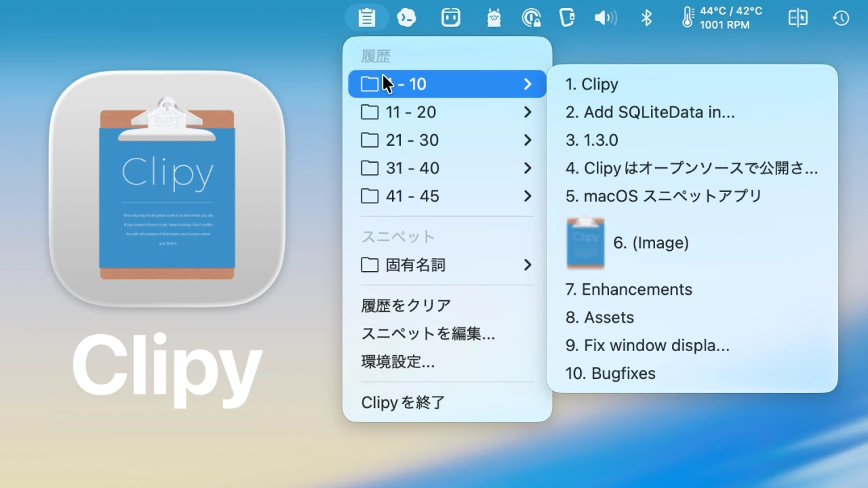The width and height of the screenshot is (868, 488).
Task: Select the 31 - 40 history folder
Action: click(x=447, y=168)
